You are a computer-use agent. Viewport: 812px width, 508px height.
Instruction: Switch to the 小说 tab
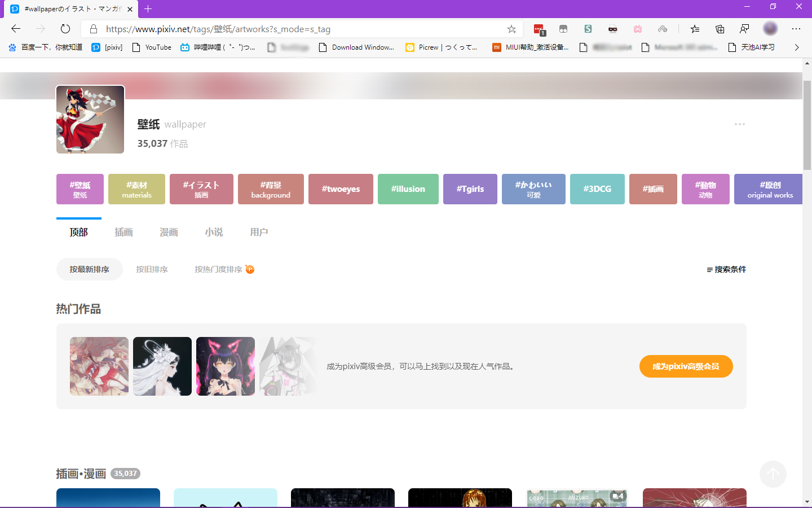pos(214,232)
